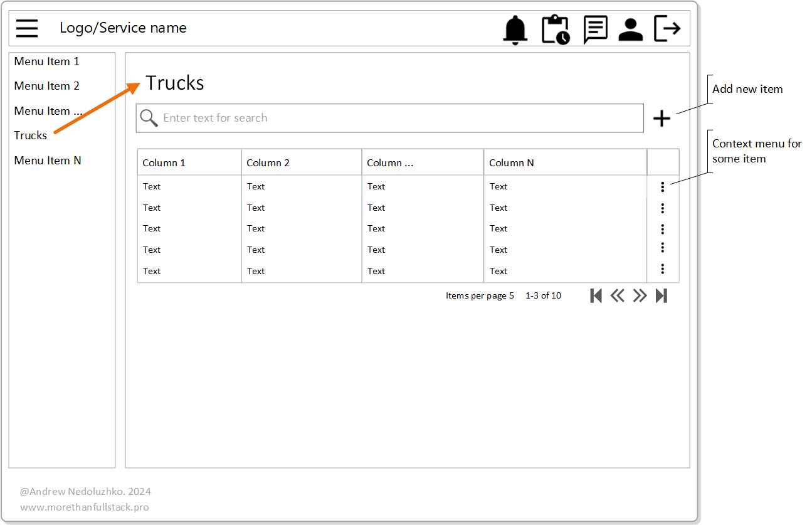Jump to the last page of results
Image resolution: width=812 pixels, height=525 pixels.
[x=661, y=295]
